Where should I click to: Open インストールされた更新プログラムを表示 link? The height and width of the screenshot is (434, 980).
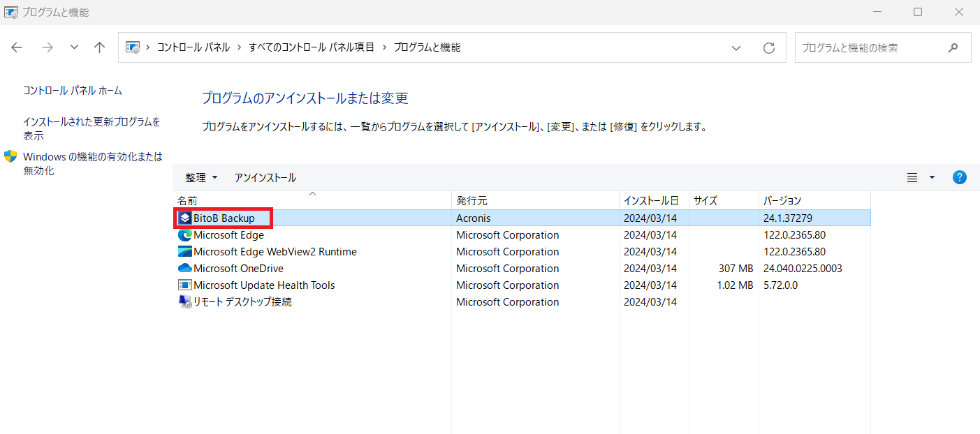(x=92, y=128)
